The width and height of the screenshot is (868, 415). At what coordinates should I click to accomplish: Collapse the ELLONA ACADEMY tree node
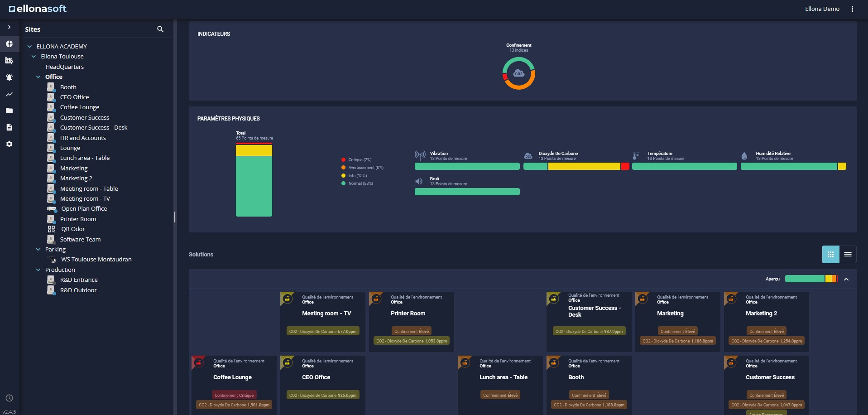29,46
